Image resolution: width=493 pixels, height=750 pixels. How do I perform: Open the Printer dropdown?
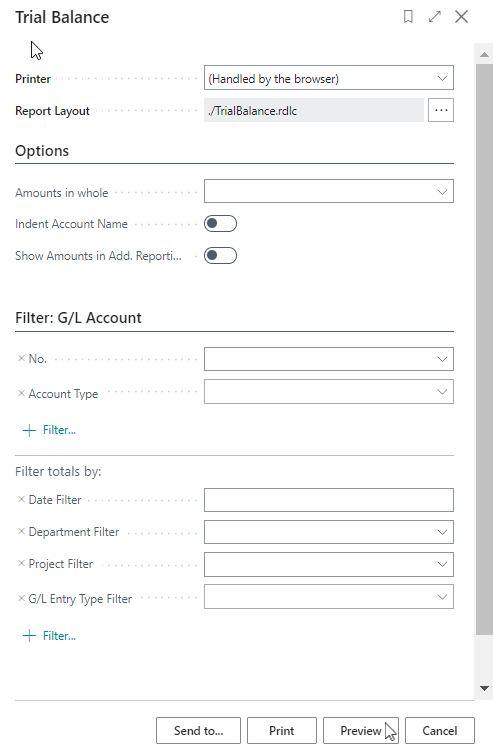pos(329,78)
